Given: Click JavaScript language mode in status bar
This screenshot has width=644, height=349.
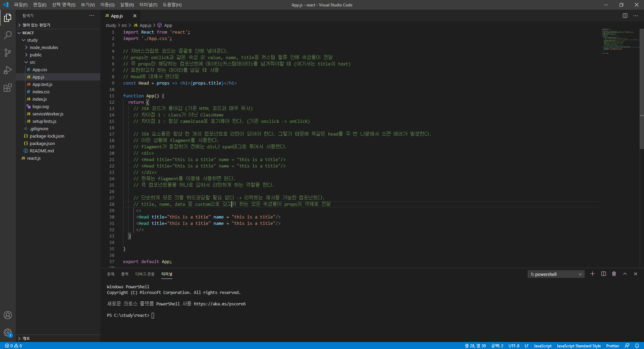Looking at the screenshot, I should (542, 346).
